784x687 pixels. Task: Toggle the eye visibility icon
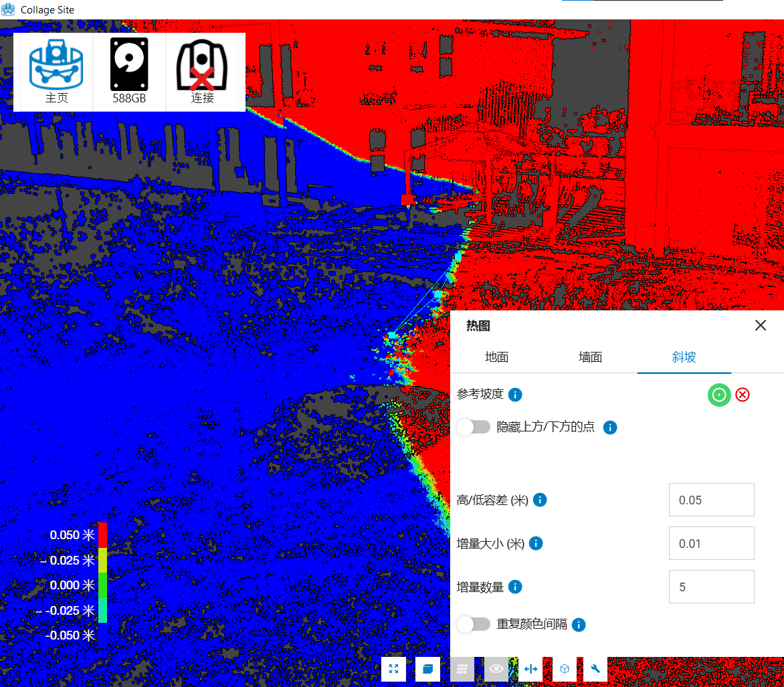pos(496,669)
